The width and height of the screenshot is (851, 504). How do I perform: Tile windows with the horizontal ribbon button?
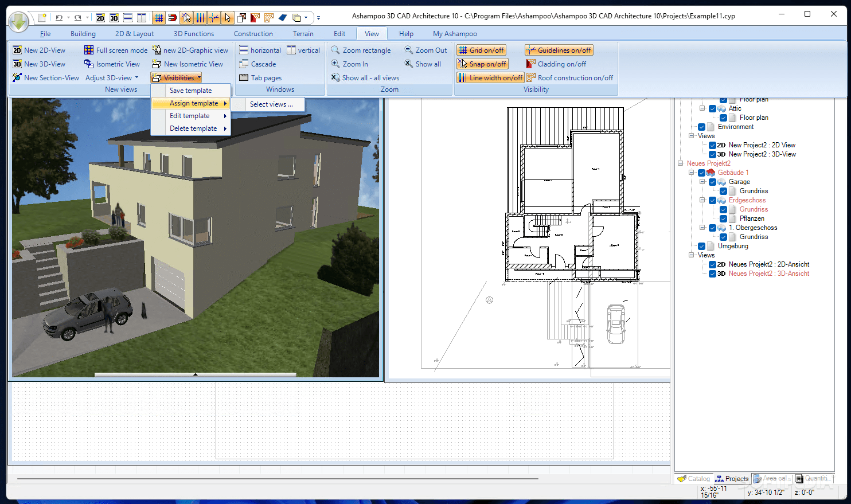[x=260, y=50]
